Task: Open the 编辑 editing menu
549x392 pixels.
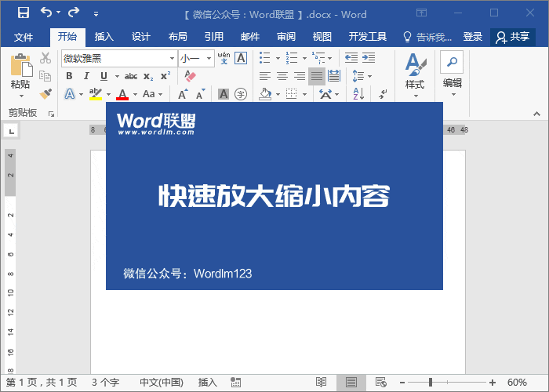Action: [452, 74]
